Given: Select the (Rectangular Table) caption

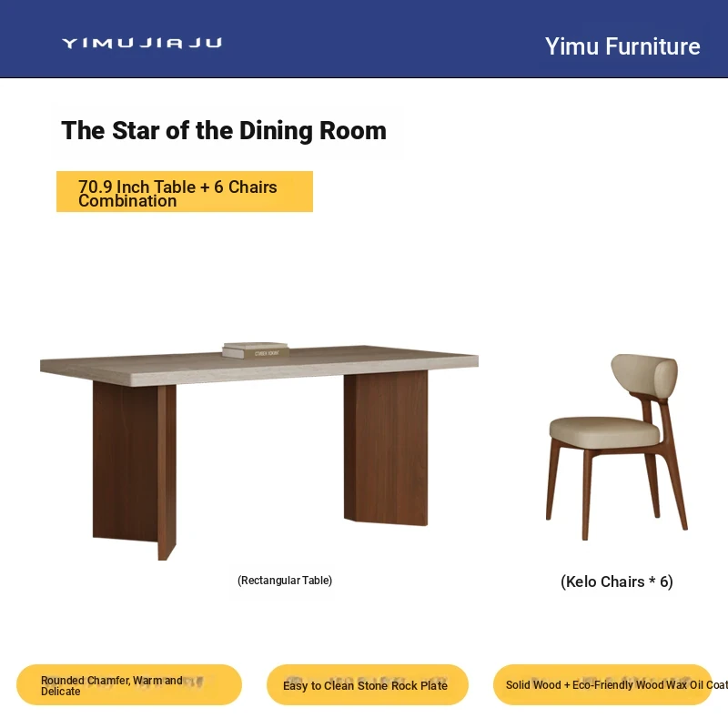Looking at the screenshot, I should click(x=285, y=581).
